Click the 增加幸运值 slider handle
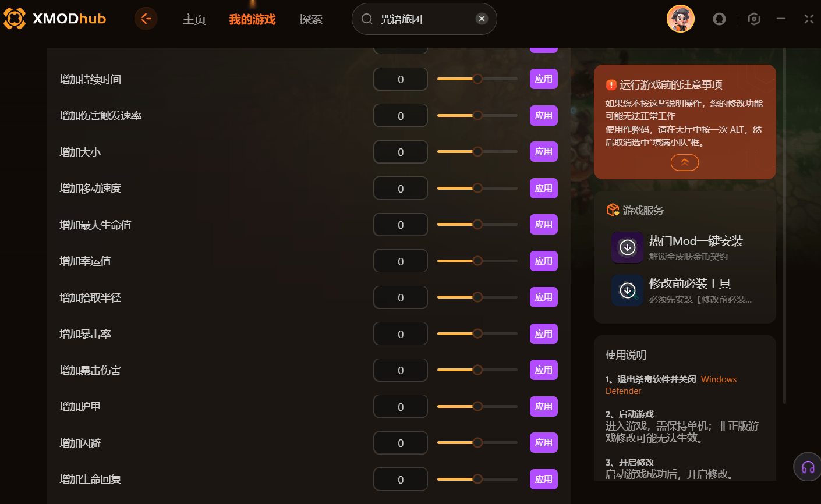This screenshot has width=821, height=504. point(477,261)
